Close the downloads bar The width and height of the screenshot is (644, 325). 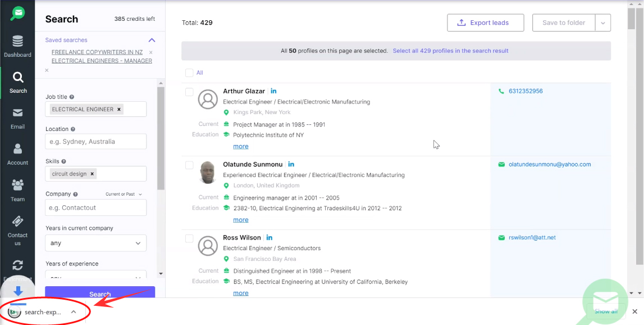point(634,312)
